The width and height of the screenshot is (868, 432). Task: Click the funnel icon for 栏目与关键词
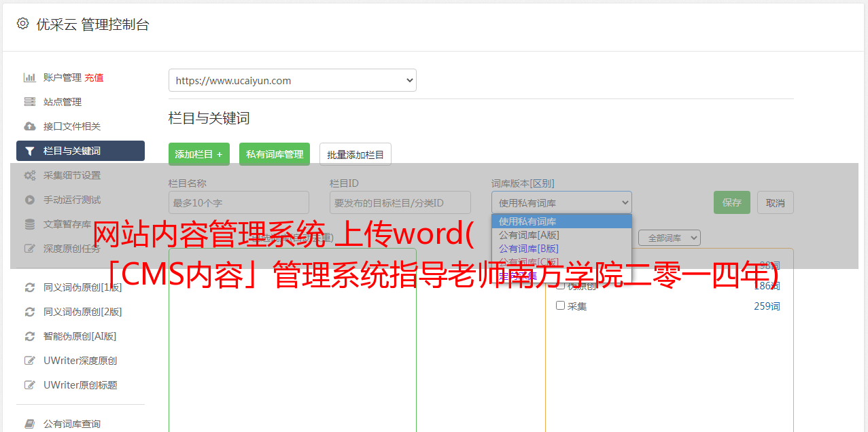[x=30, y=151]
